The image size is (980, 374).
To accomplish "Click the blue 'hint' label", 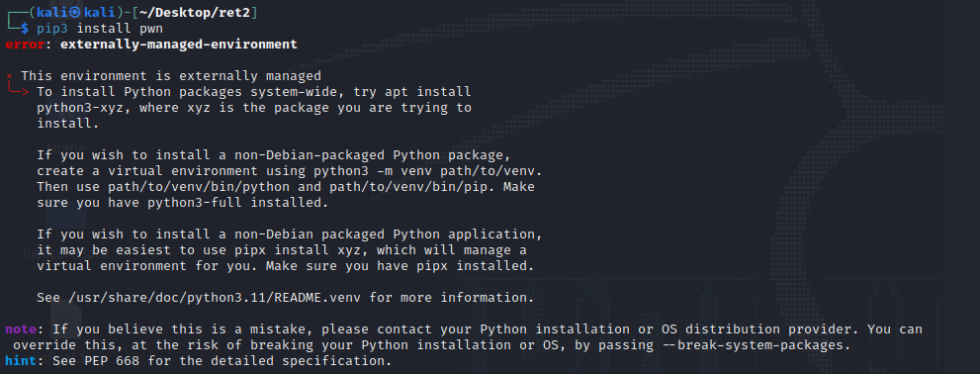I will pyautogui.click(x=21, y=361).
